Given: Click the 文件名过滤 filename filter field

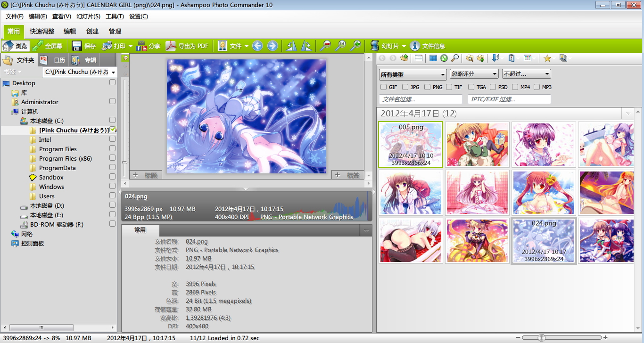Looking at the screenshot, I should click(x=421, y=99).
